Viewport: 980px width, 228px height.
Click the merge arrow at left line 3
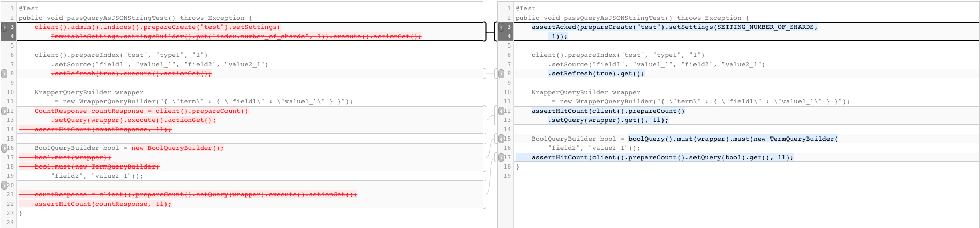coord(5,27)
